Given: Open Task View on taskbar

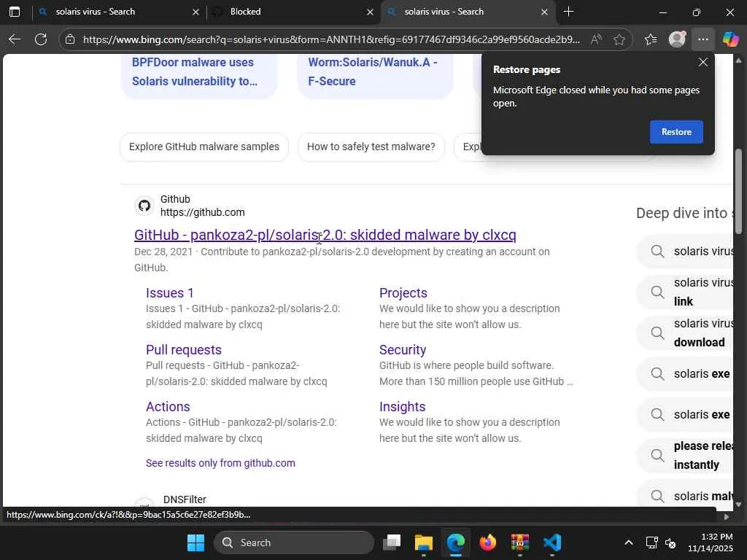Looking at the screenshot, I should click(x=392, y=542).
